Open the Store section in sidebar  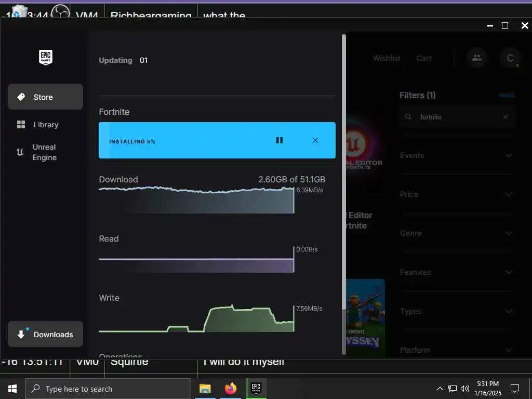pyautogui.click(x=46, y=97)
